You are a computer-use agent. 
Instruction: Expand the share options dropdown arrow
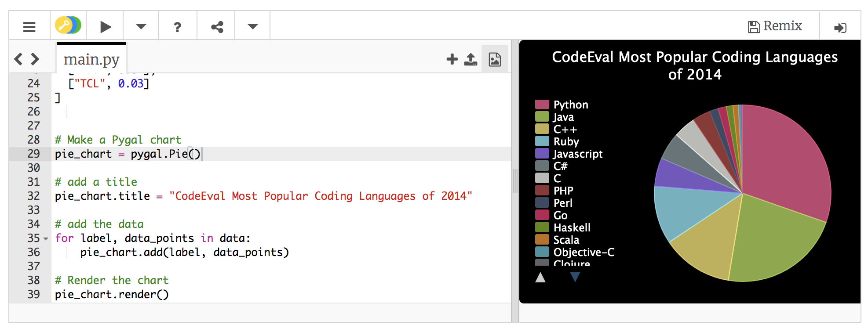252,27
